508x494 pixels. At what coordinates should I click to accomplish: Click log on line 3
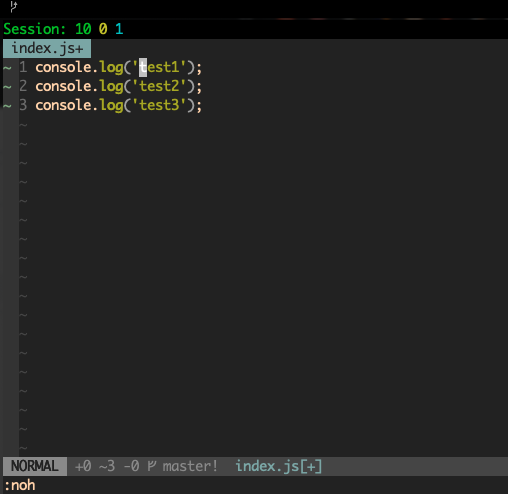click(x=111, y=106)
